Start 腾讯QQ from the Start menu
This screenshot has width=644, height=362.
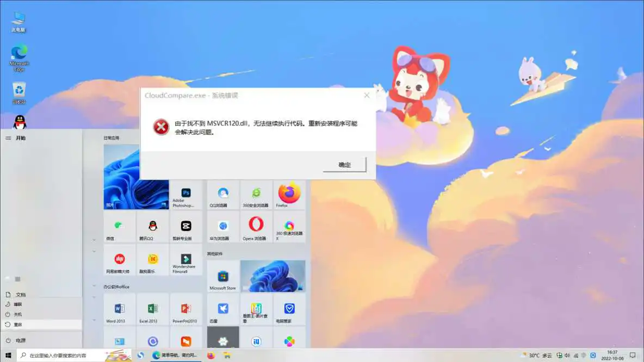(153, 227)
